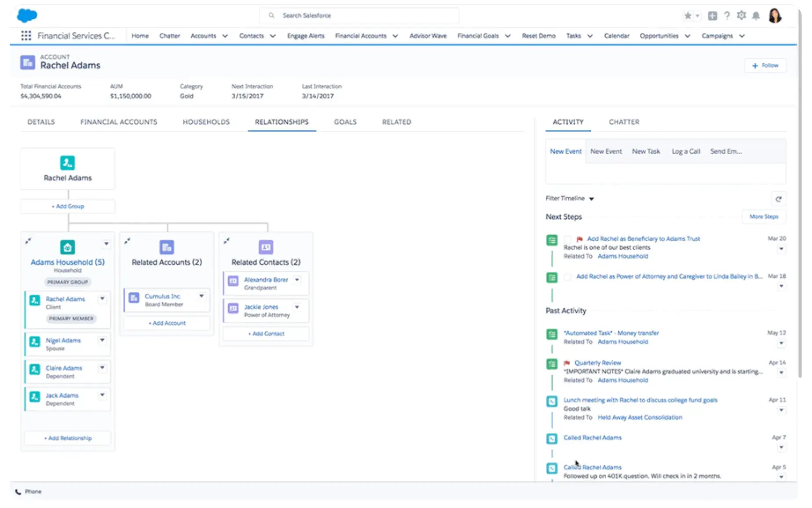The height and width of the screenshot is (508, 812).
Task: Expand the Adams Household card via its arrows
Action: point(28,241)
